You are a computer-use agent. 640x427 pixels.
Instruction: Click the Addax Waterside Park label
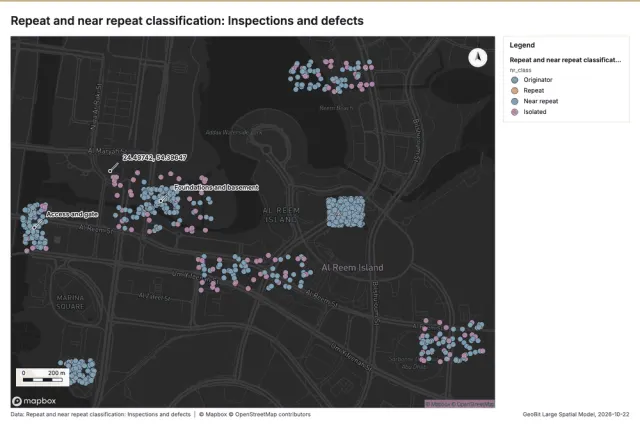point(233,133)
